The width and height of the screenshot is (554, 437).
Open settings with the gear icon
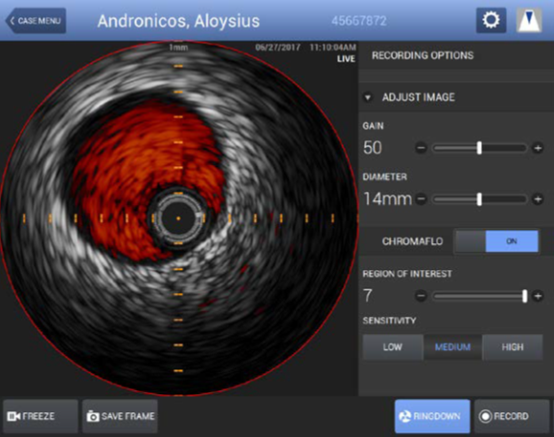[491, 20]
